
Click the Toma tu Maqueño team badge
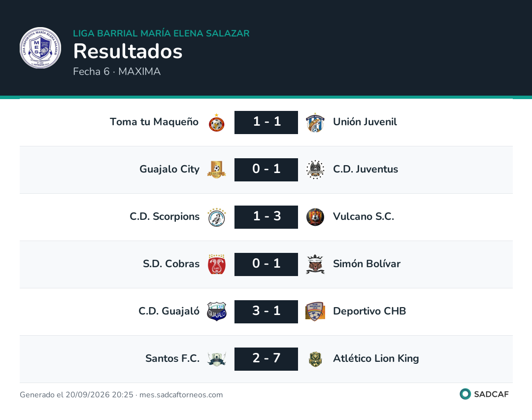pos(216,123)
